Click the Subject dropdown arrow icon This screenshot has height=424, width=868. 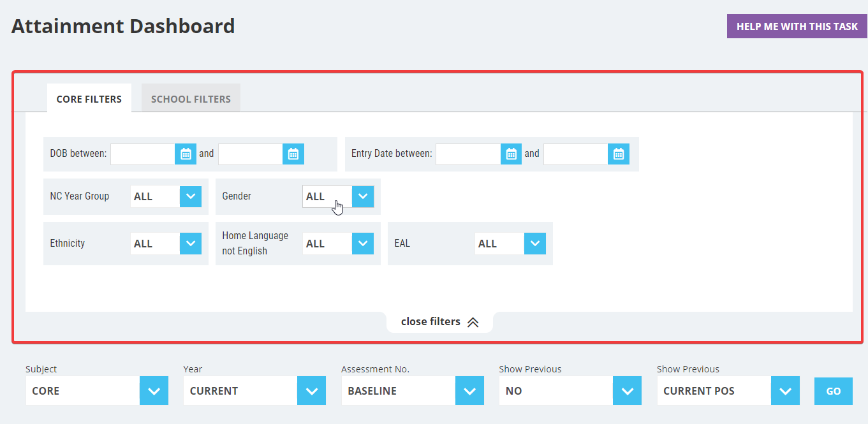(153, 390)
